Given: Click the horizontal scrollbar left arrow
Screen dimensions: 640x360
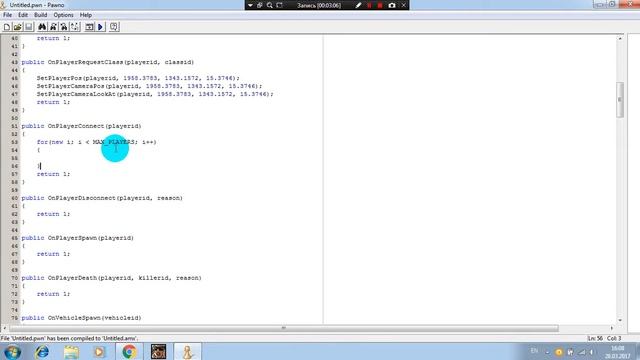Looking at the screenshot, I should (x=4, y=328).
